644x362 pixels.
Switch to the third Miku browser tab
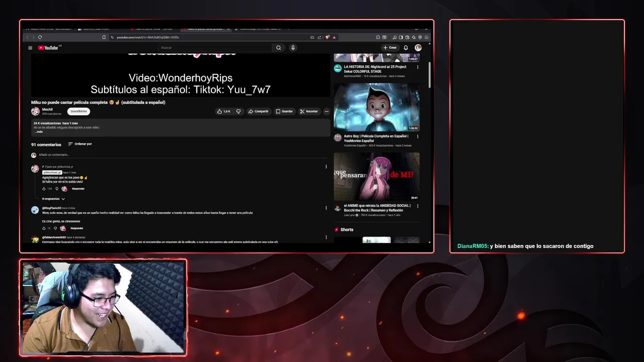tap(152, 29)
